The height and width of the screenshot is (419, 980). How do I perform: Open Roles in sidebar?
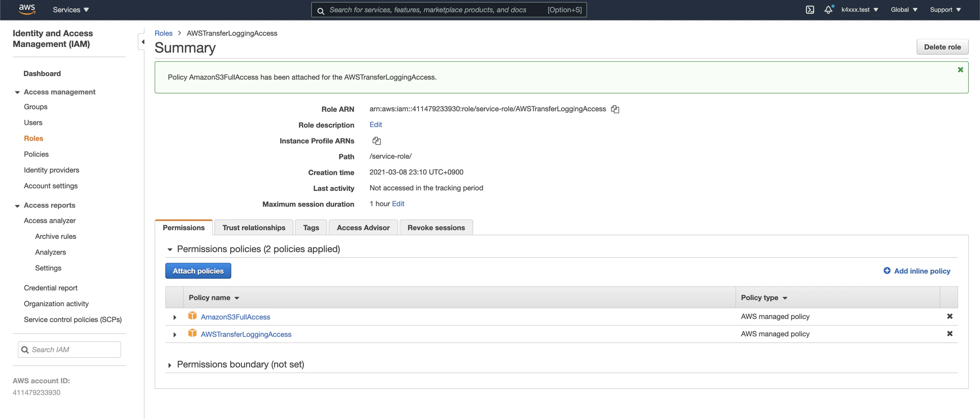[x=34, y=138]
